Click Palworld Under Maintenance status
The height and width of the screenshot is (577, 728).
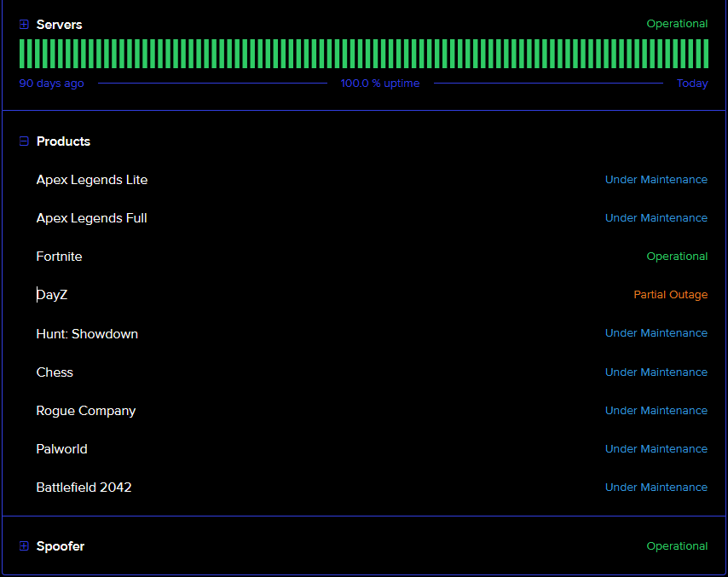[656, 449]
